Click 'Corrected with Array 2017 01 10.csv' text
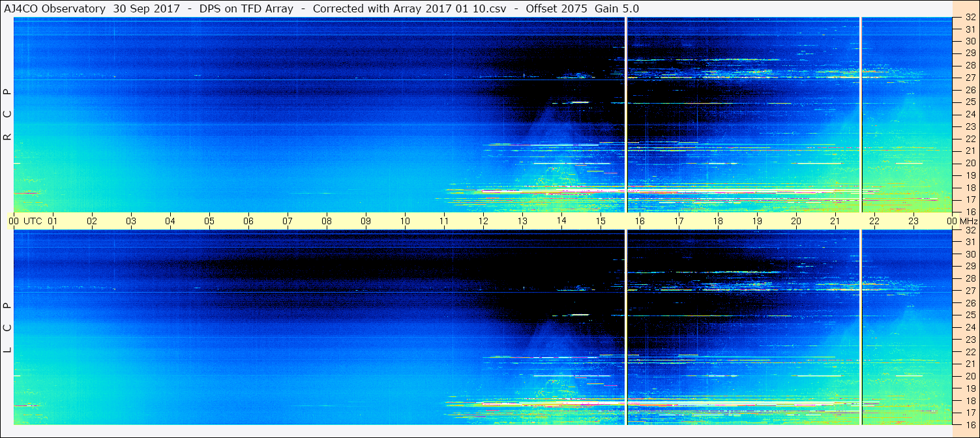980x438 pixels. pos(411,9)
